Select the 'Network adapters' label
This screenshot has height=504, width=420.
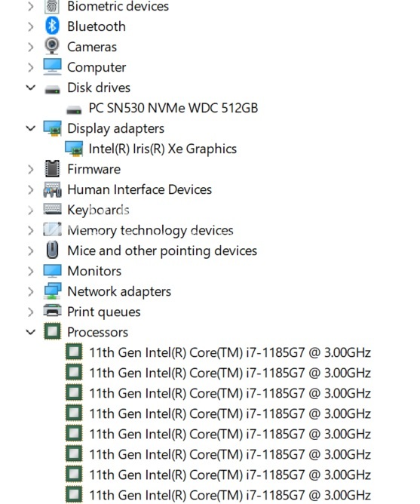pyautogui.click(x=119, y=291)
